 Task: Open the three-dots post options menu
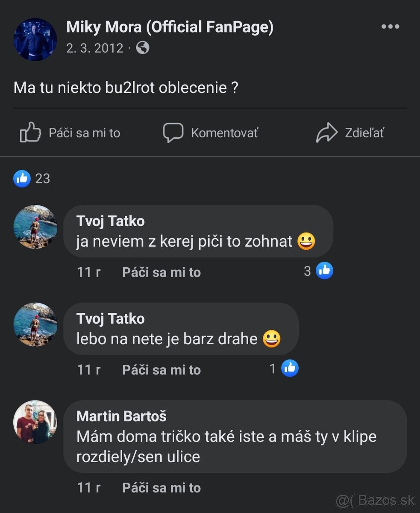pyautogui.click(x=390, y=27)
